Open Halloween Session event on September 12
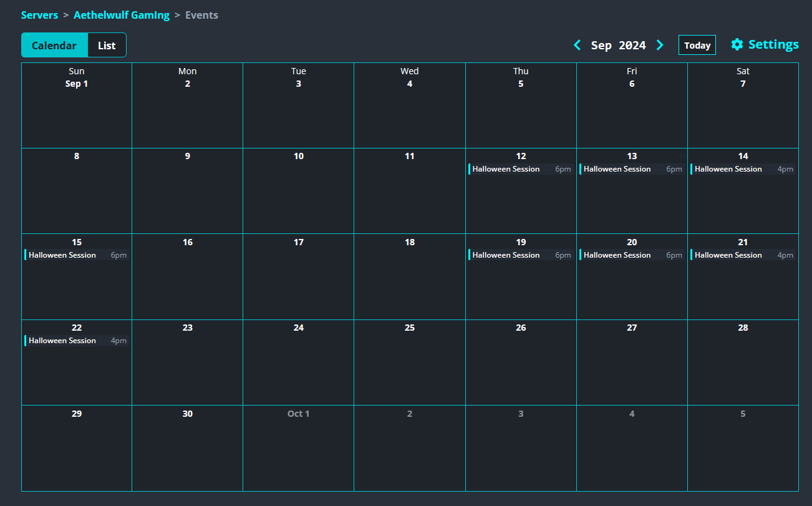Viewport: 812px width, 506px height. (520, 169)
